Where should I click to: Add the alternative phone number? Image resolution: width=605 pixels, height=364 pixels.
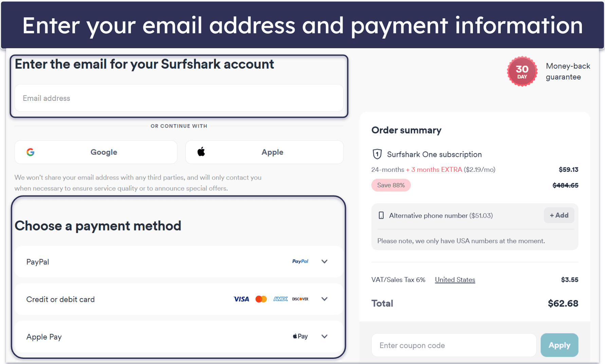[x=559, y=215]
